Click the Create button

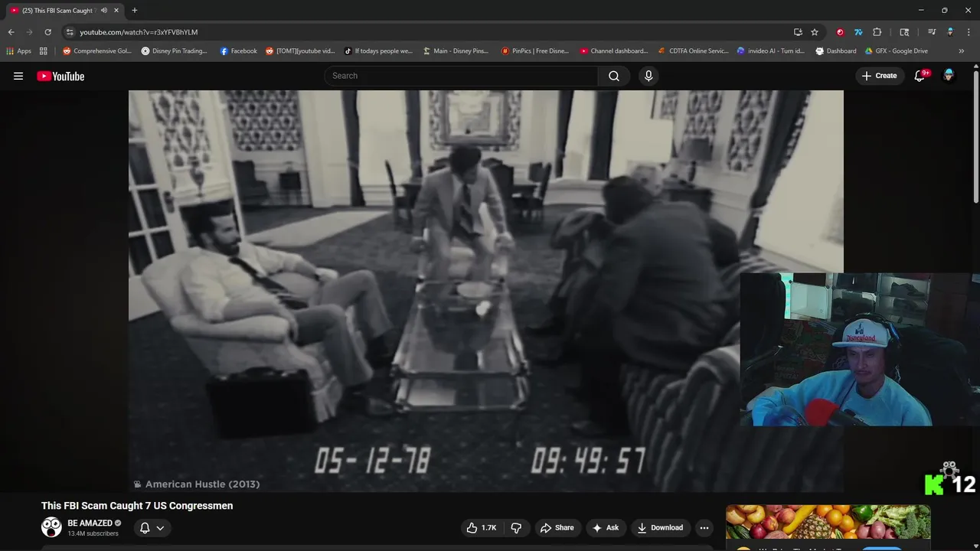click(x=879, y=76)
